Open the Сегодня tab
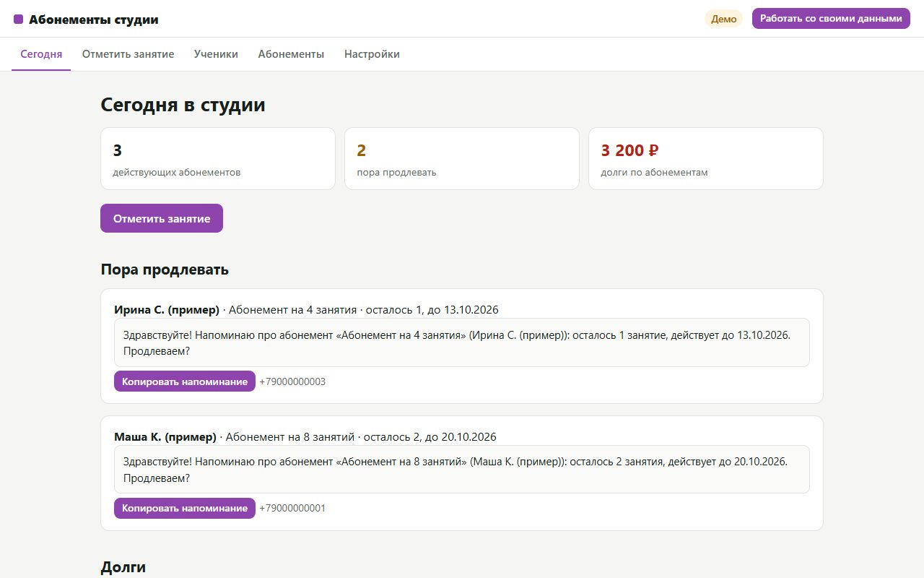Image resolution: width=924 pixels, height=578 pixels. pos(41,54)
